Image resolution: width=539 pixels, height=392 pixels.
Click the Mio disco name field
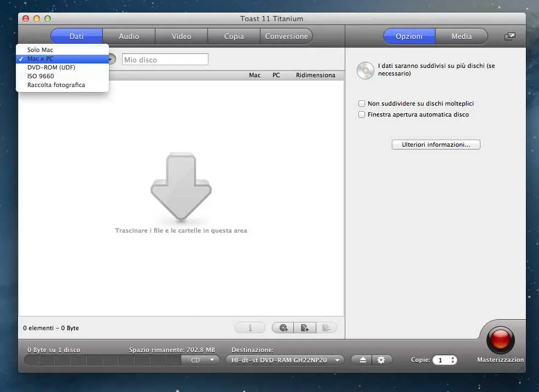(x=165, y=59)
